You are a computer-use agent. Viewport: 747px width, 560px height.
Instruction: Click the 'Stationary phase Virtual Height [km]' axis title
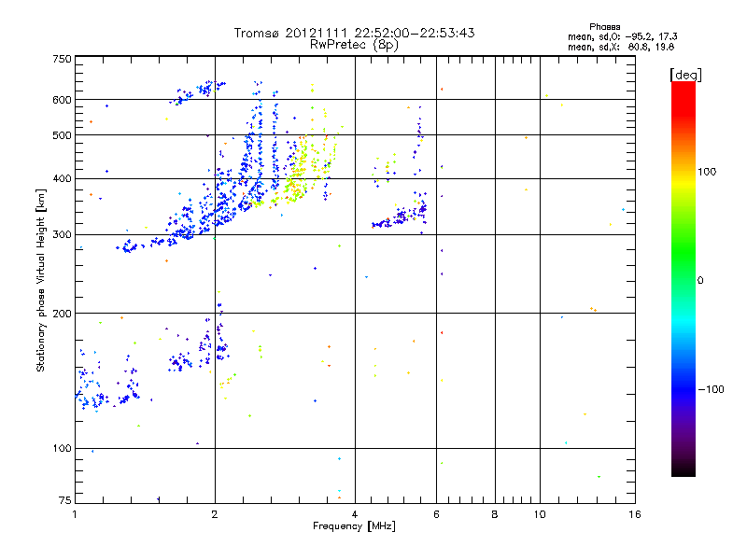pos(41,281)
